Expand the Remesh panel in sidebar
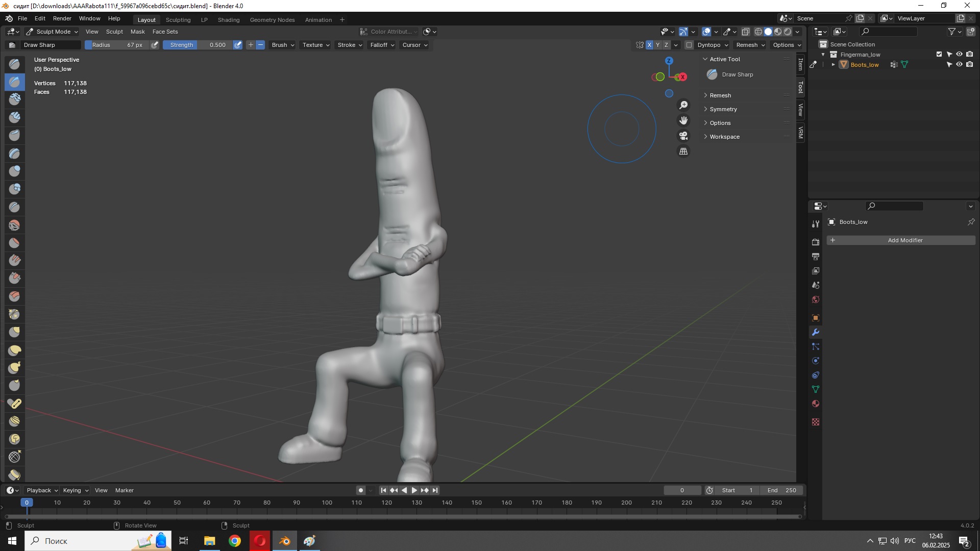The image size is (980, 551). (x=720, y=95)
